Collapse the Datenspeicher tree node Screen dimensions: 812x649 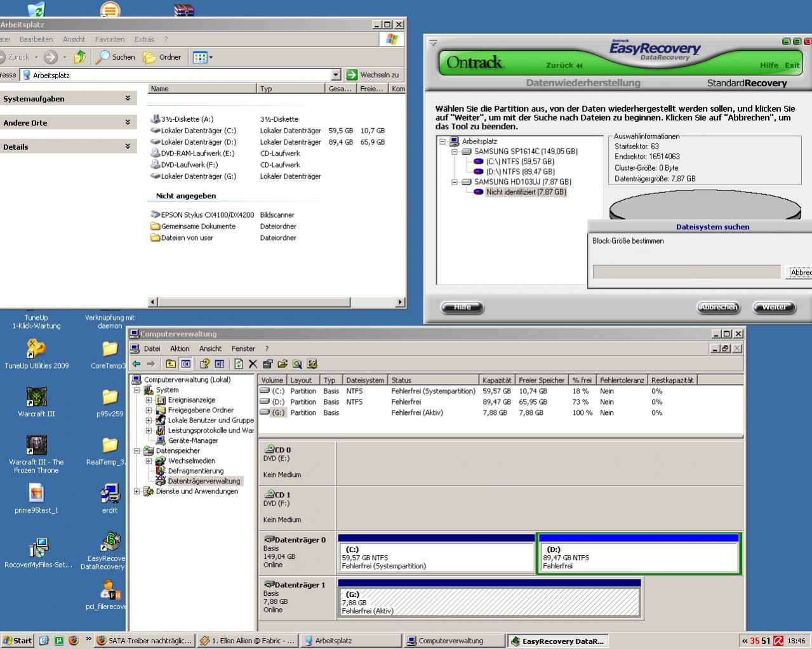click(x=137, y=451)
